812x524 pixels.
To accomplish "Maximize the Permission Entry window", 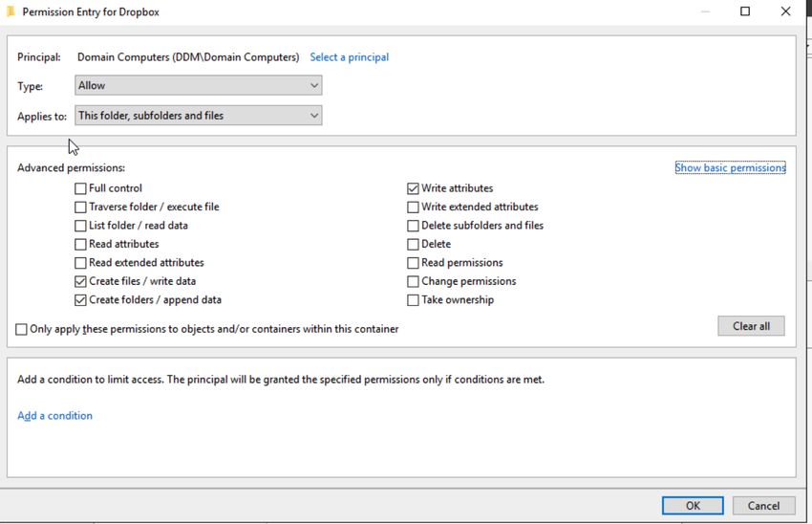I will [745, 11].
